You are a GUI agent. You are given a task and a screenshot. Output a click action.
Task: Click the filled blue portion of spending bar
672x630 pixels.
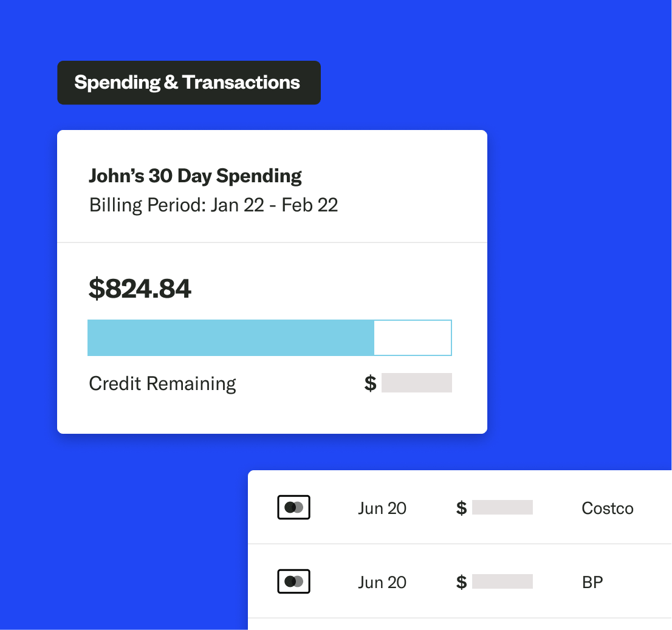coord(231,338)
